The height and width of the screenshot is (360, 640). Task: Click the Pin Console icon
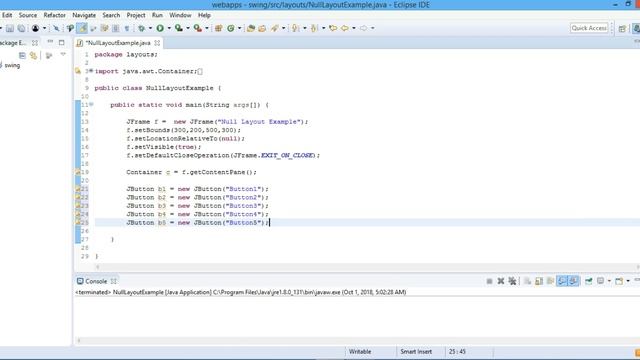pyautogui.click(x=589, y=281)
